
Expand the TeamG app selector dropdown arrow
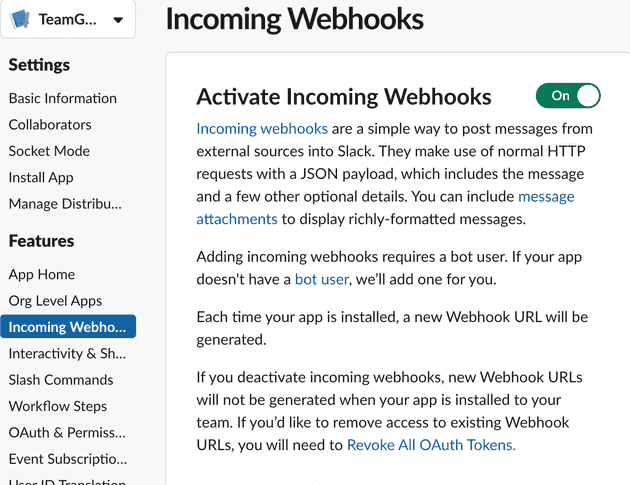click(x=118, y=20)
